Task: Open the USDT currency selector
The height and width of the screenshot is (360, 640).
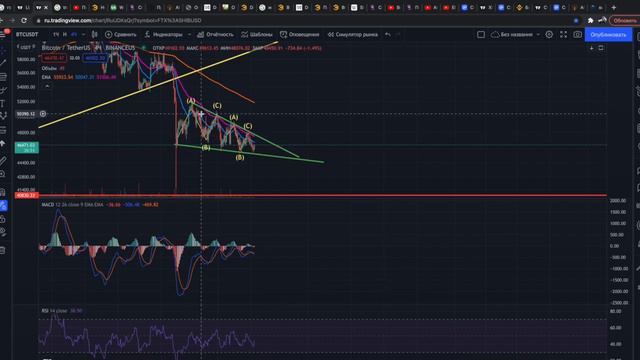Action: coord(27,47)
